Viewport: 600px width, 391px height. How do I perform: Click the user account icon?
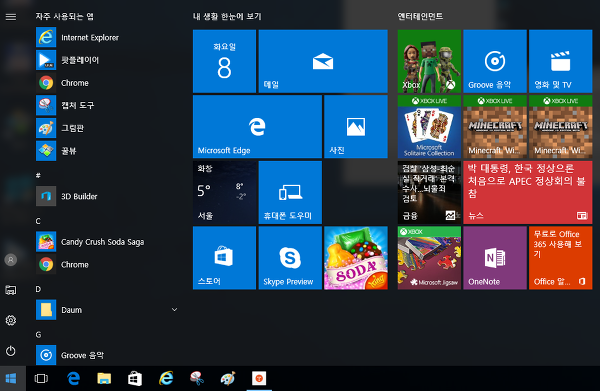pos(11,260)
